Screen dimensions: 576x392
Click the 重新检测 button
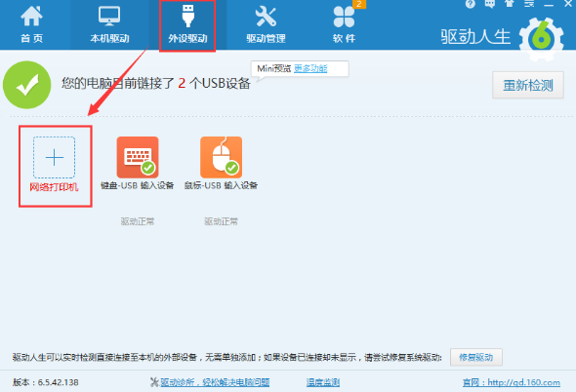[x=528, y=85]
